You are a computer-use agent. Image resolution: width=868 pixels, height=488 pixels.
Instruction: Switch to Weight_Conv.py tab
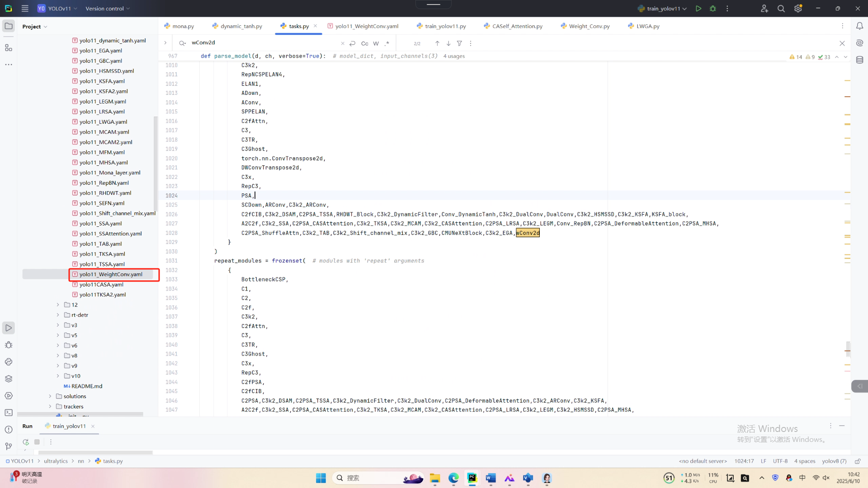pyautogui.click(x=589, y=26)
